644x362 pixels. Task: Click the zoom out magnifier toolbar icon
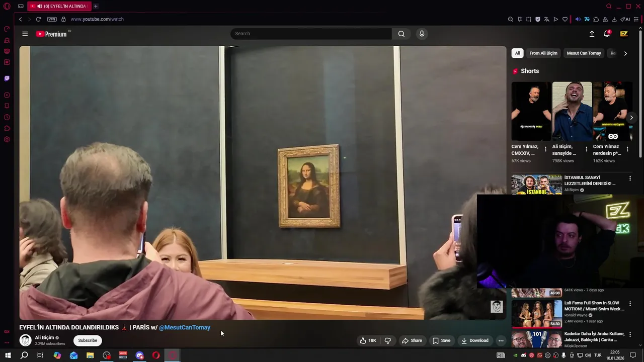(x=510, y=19)
